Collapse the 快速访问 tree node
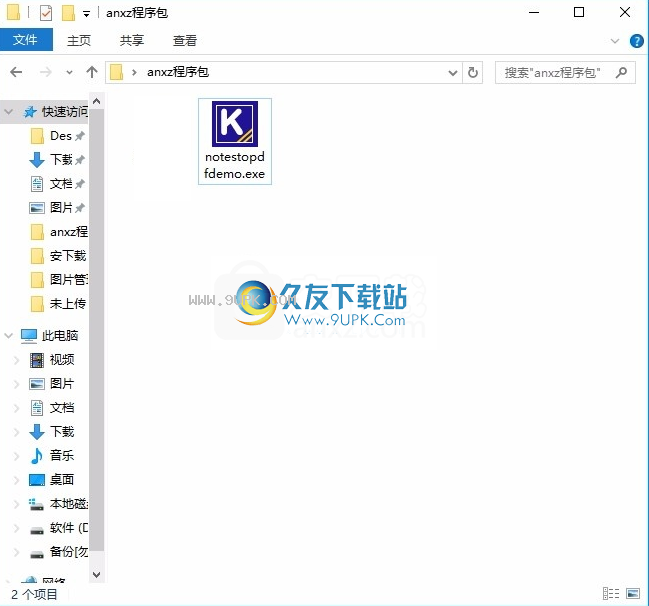 coord(9,112)
